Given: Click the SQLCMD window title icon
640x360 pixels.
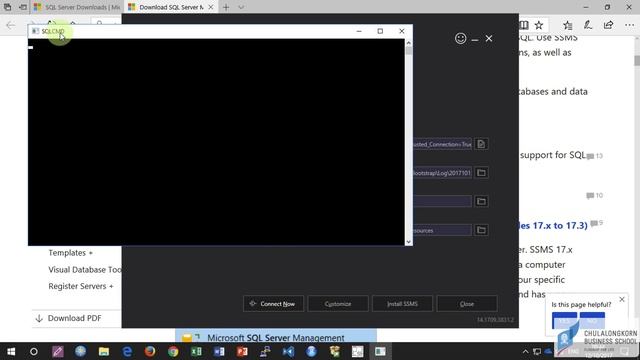Looking at the screenshot, I should [36, 31].
